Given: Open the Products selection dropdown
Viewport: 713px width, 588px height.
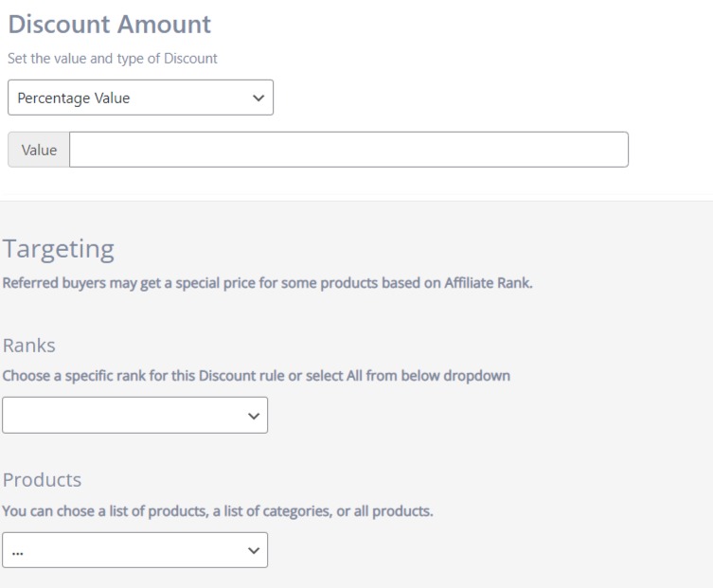Looking at the screenshot, I should click(x=134, y=550).
